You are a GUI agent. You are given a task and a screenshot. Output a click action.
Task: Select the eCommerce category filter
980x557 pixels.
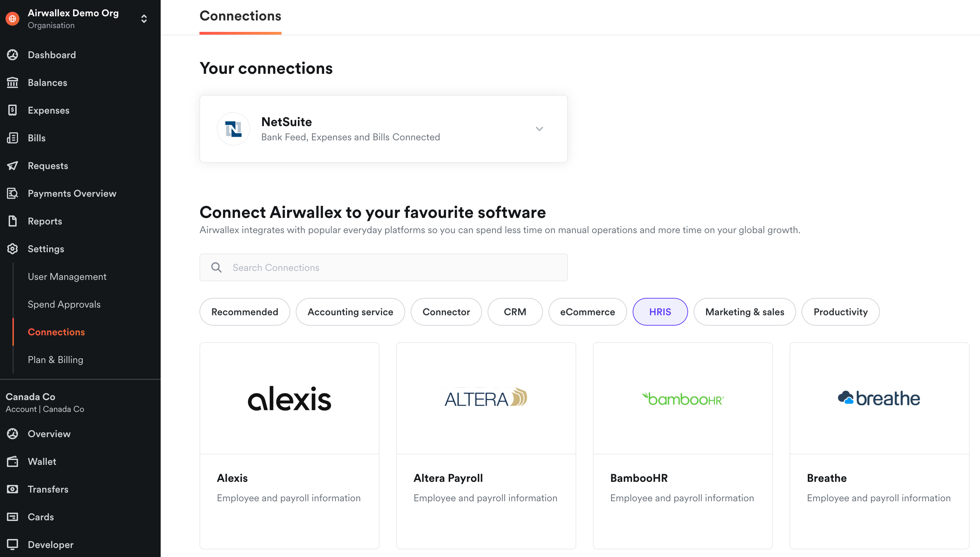587,312
